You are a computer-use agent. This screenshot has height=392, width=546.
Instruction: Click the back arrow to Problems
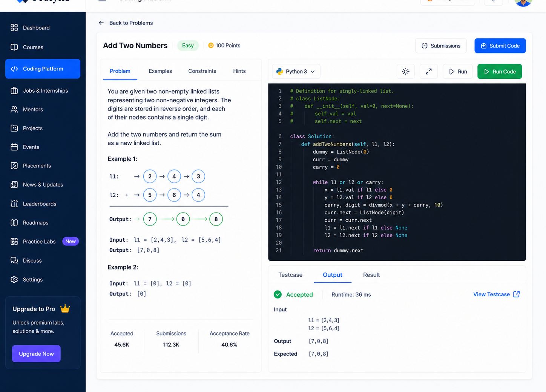[x=101, y=23]
